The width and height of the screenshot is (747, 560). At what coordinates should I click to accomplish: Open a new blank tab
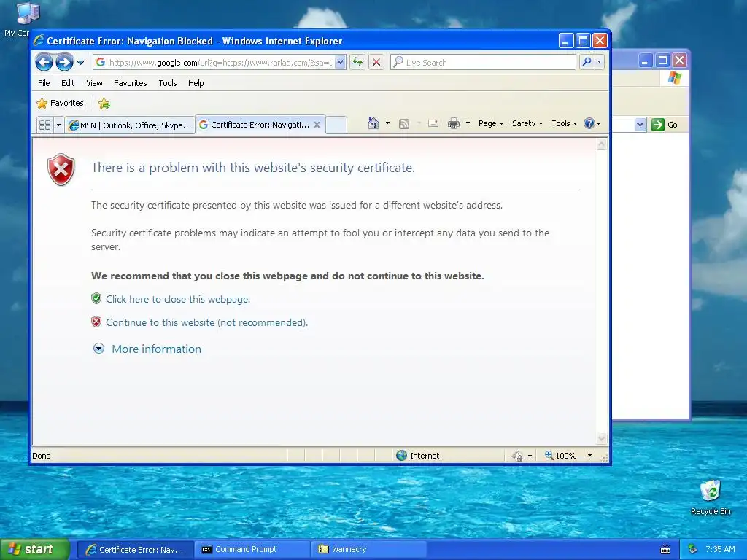click(x=336, y=125)
